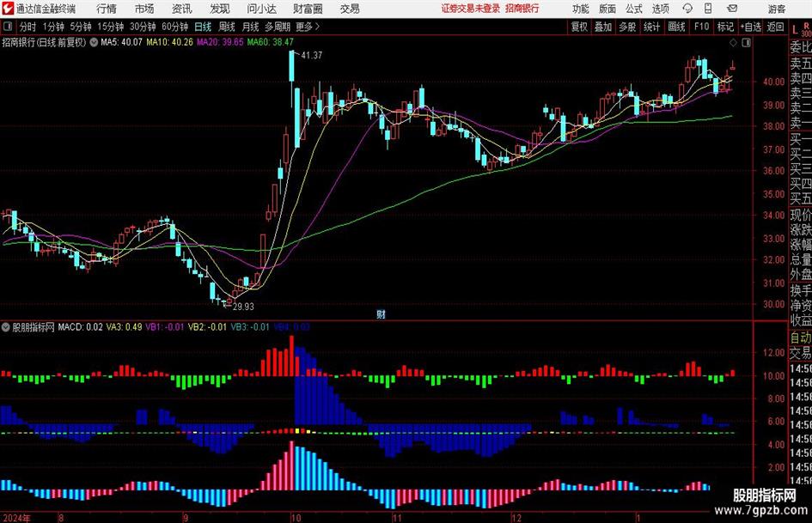The height and width of the screenshot is (523, 812).
Task: Open the mail envelope icon
Action: [x=732, y=9]
